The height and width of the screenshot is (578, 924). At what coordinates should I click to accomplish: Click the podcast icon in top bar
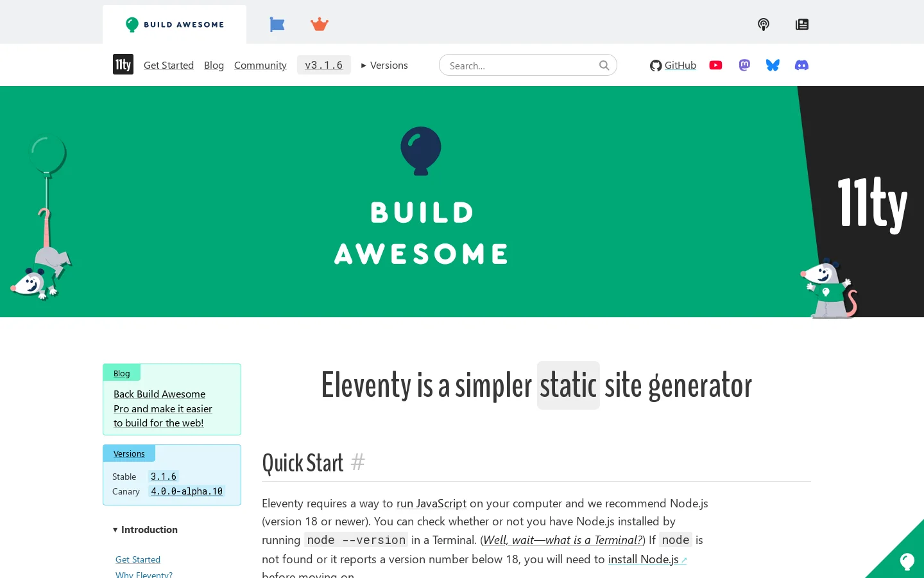pos(764,24)
